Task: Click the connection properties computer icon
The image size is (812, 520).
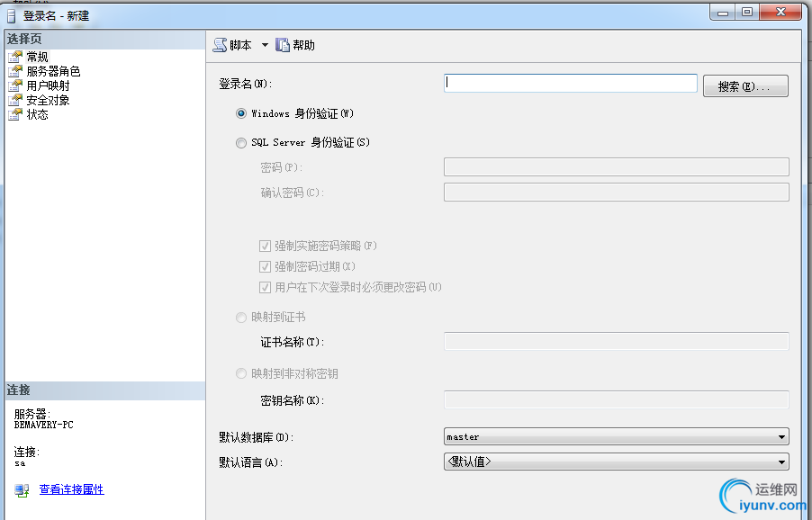Action: coord(22,490)
